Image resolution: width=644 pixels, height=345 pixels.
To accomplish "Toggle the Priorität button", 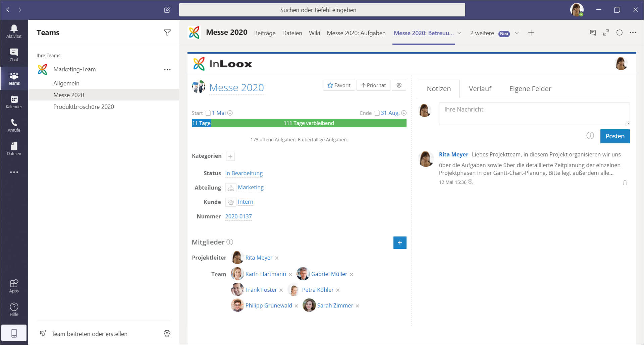I will (x=373, y=85).
